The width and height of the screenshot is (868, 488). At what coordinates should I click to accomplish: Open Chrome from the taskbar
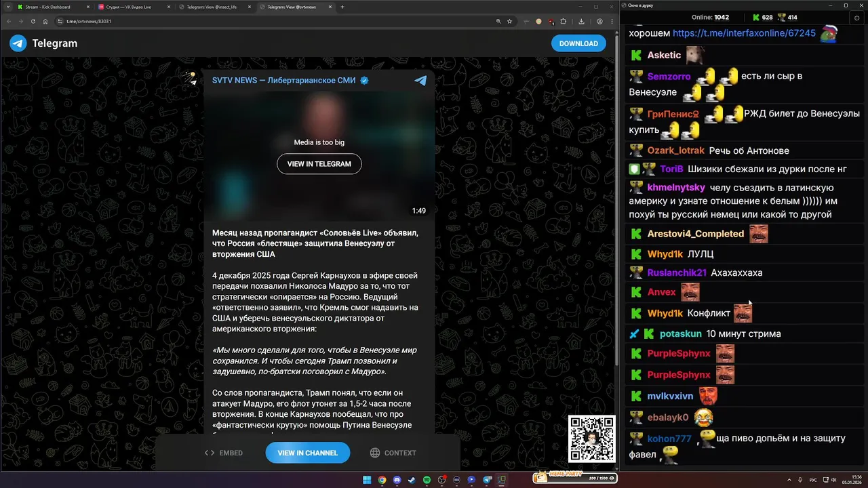click(382, 480)
